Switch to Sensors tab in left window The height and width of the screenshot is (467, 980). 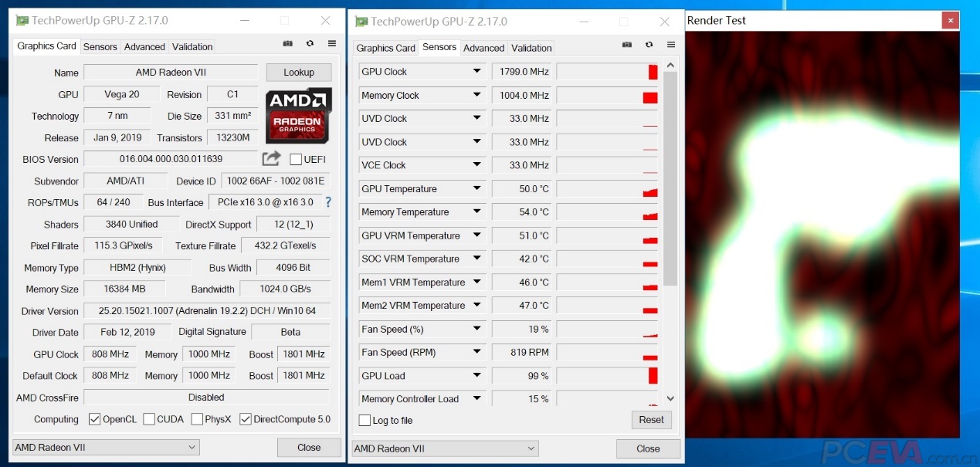click(100, 46)
